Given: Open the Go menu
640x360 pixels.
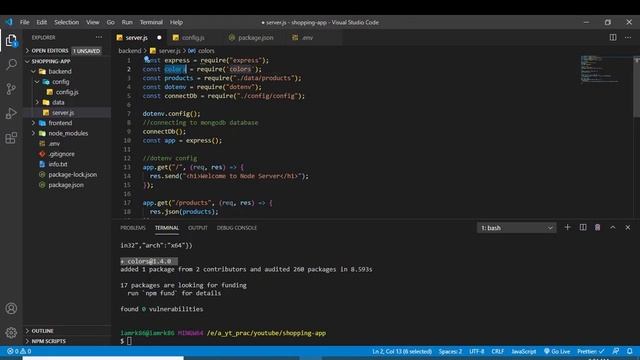Looking at the screenshot, I should click(111, 22).
